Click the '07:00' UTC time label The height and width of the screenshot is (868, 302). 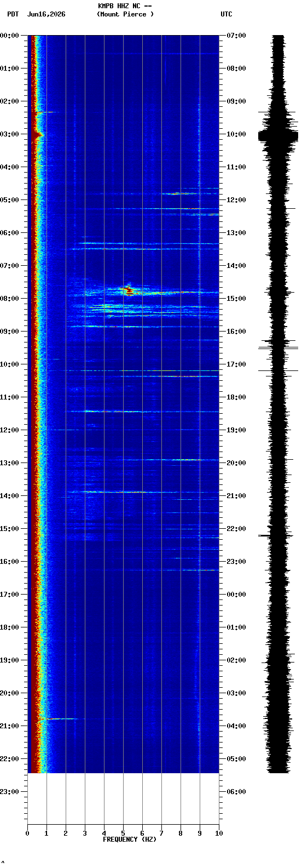(x=236, y=36)
